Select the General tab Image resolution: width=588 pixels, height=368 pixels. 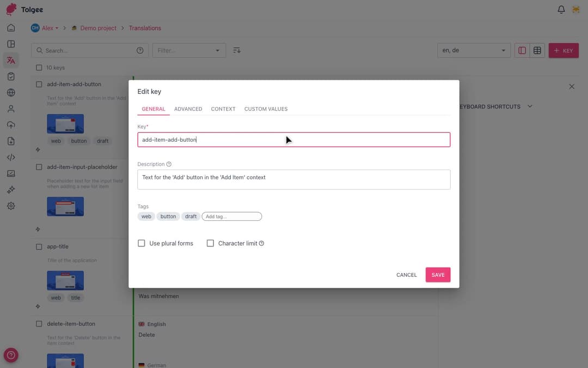154,109
